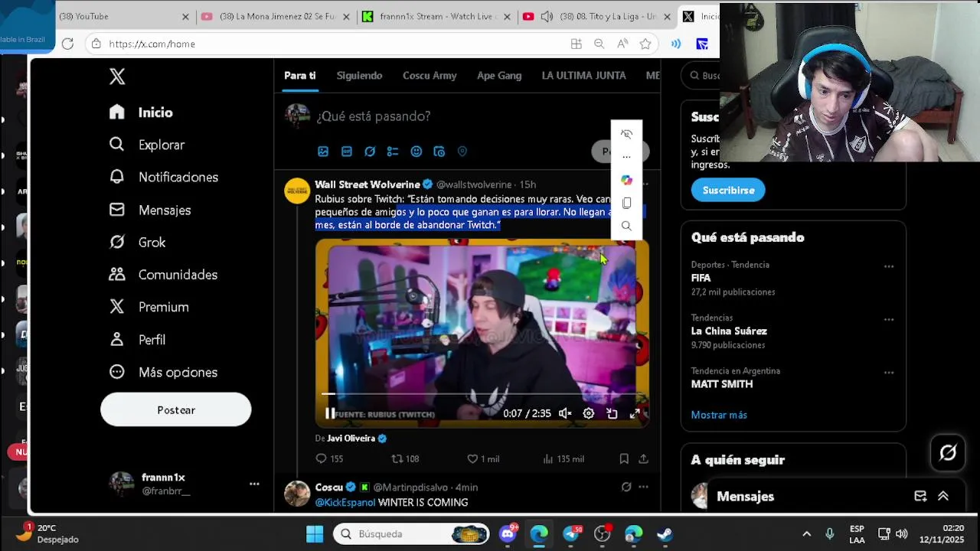The image size is (980, 551).
Task: Add location tag in the composer
Action: 462,152
